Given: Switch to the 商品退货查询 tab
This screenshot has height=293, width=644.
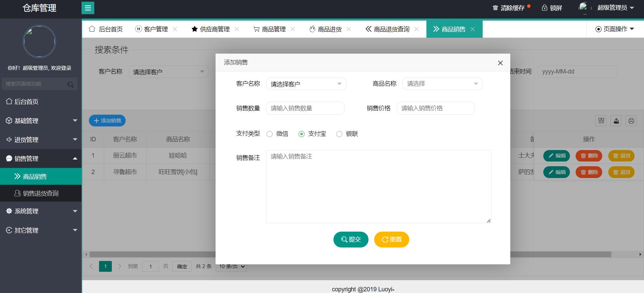Looking at the screenshot, I should tap(387, 29).
